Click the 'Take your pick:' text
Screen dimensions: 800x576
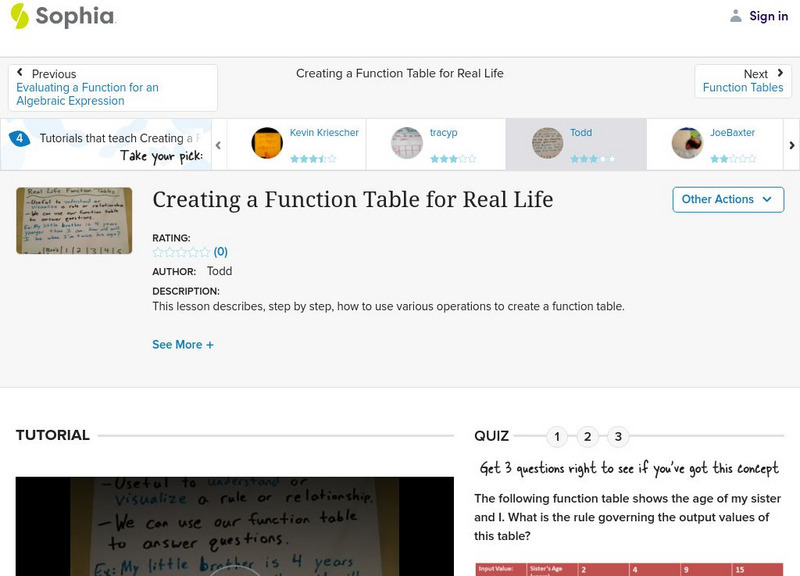tap(161, 156)
